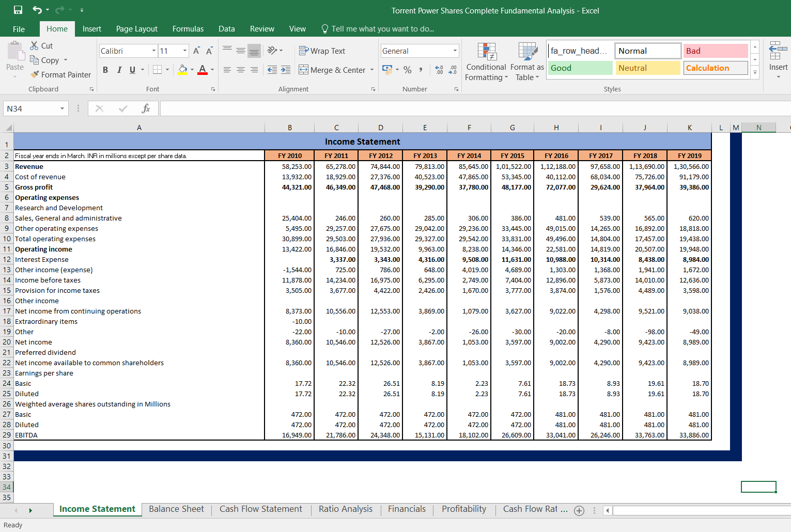Image resolution: width=791 pixels, height=532 pixels.
Task: Open the Balance Sheet worksheet
Action: tap(176, 509)
